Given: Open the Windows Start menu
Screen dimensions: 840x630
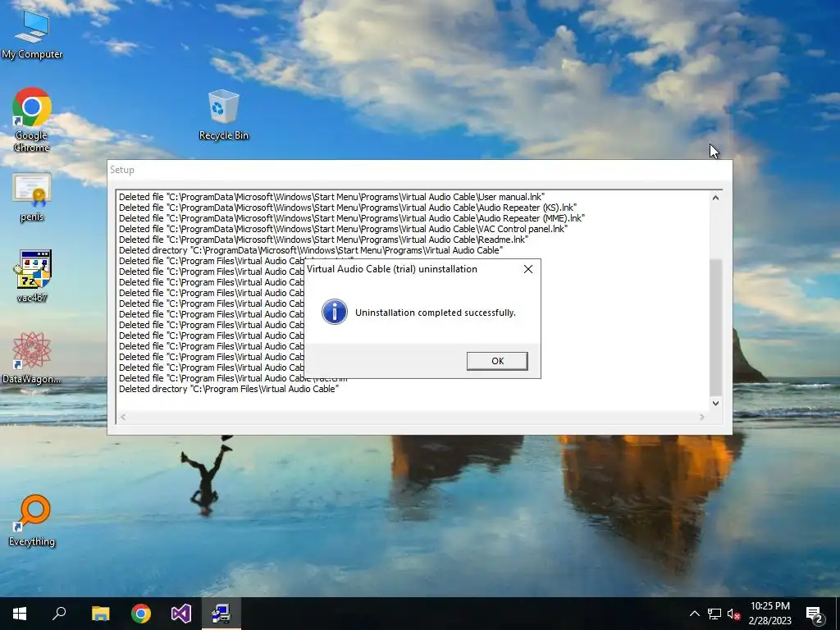Looking at the screenshot, I should (20, 614).
